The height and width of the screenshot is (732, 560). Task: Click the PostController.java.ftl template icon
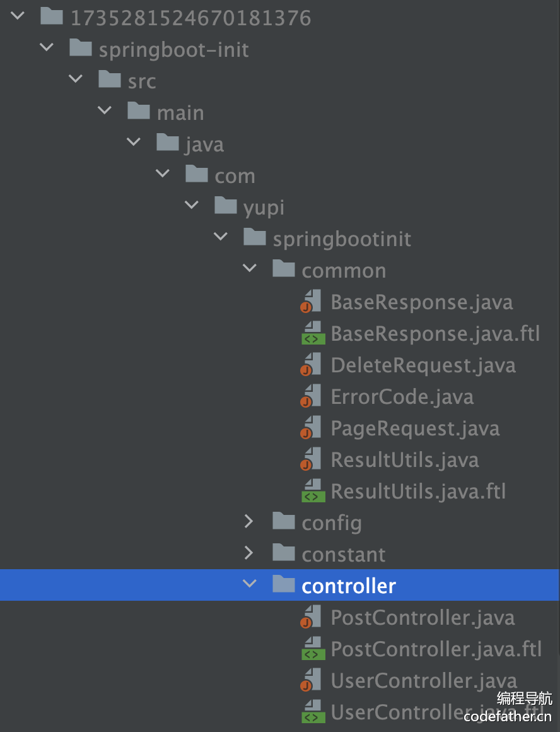pos(313,649)
